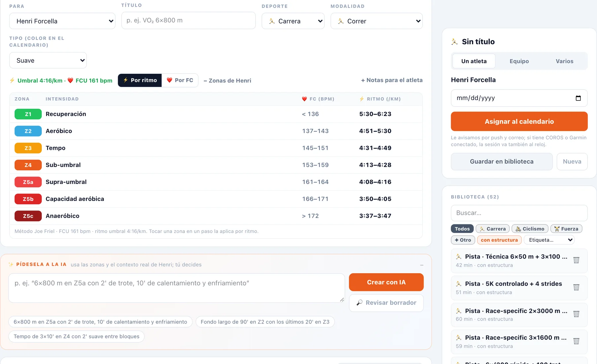
Task: Open the Modalidad dropdown showing Correr
Action: tap(376, 21)
